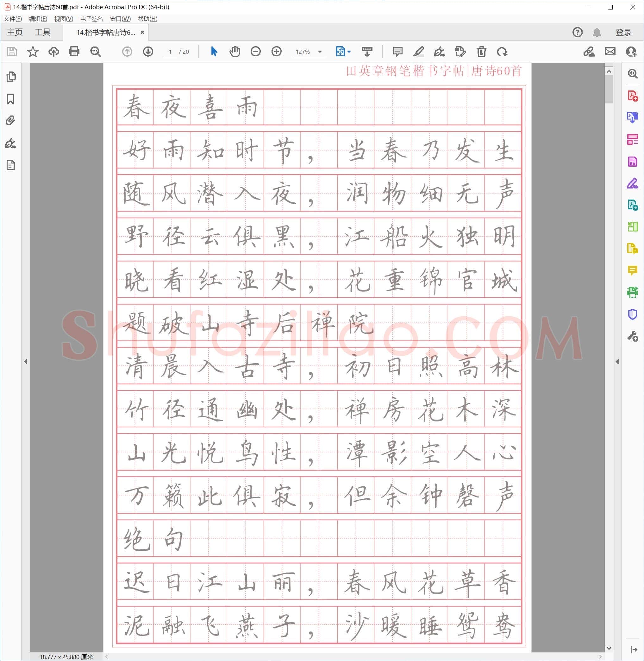Open page thumbnails panel
The image size is (644, 661).
tap(11, 77)
